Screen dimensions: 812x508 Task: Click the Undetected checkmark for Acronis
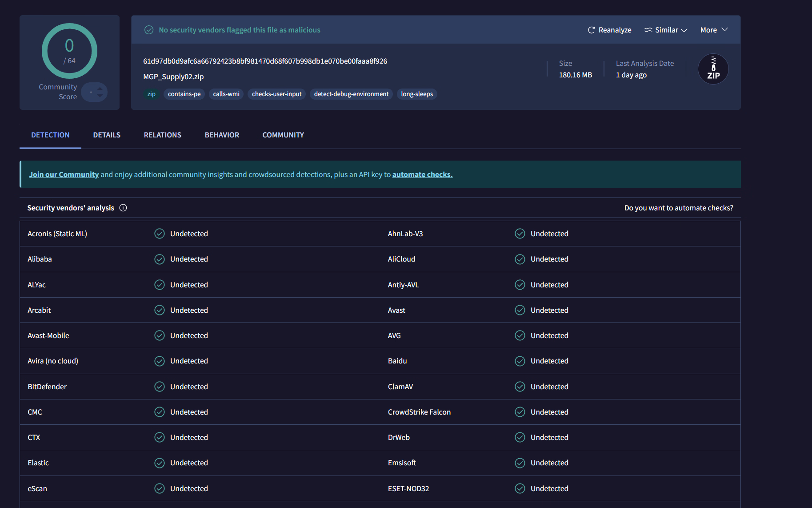click(160, 234)
